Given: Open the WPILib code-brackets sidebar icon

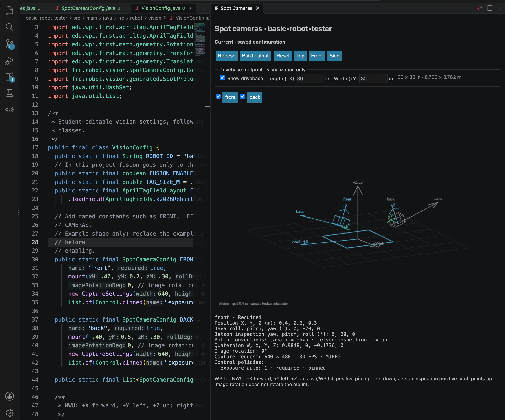Looking at the screenshot, I should click(9, 110).
